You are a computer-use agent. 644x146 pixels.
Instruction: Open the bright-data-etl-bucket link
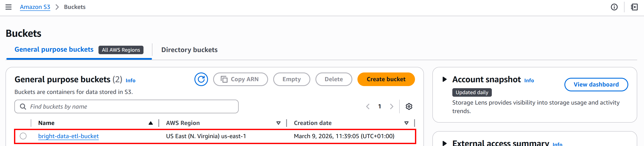click(69, 136)
